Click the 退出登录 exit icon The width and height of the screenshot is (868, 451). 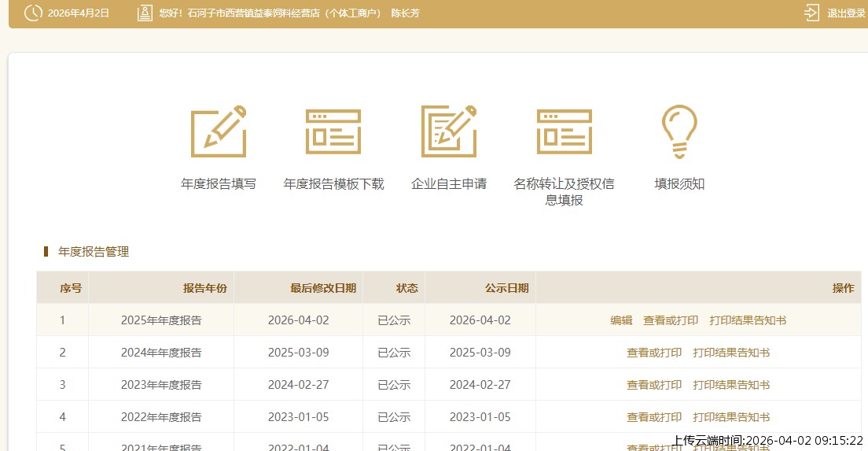click(x=811, y=13)
